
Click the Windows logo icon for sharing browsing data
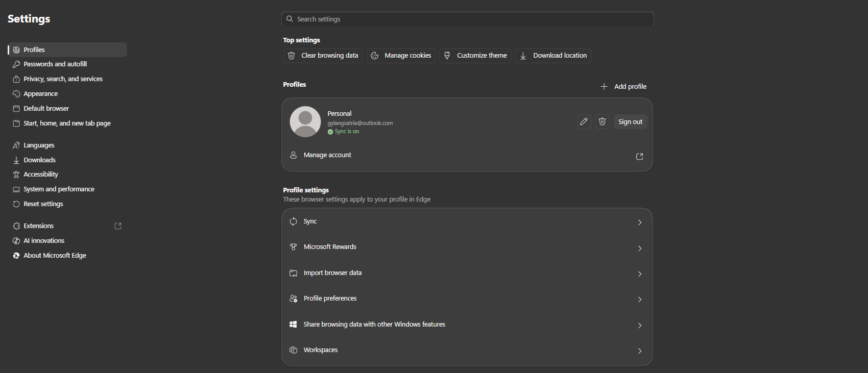(293, 325)
